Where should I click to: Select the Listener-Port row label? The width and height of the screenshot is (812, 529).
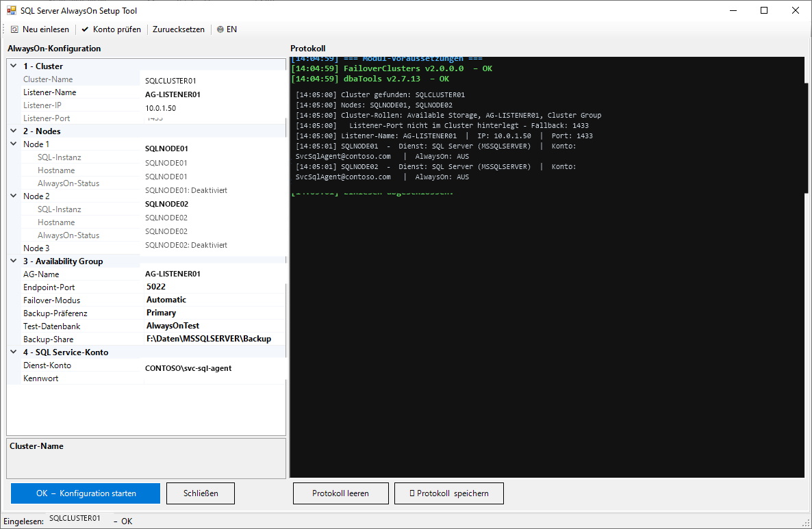(x=47, y=118)
